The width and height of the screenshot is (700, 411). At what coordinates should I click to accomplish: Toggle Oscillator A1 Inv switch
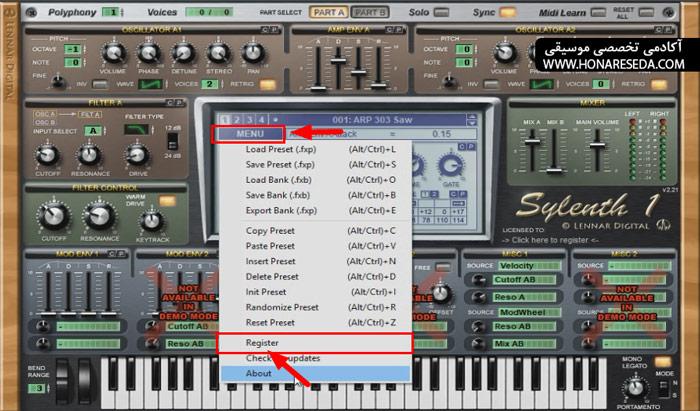pos(100,84)
